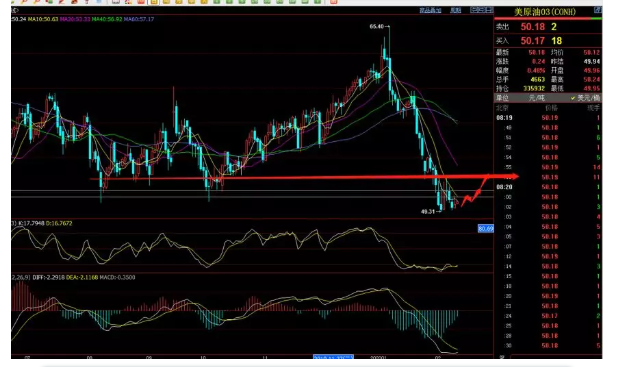Open the 周期 period selector
The width and height of the screenshot is (622, 367).
pos(455,10)
